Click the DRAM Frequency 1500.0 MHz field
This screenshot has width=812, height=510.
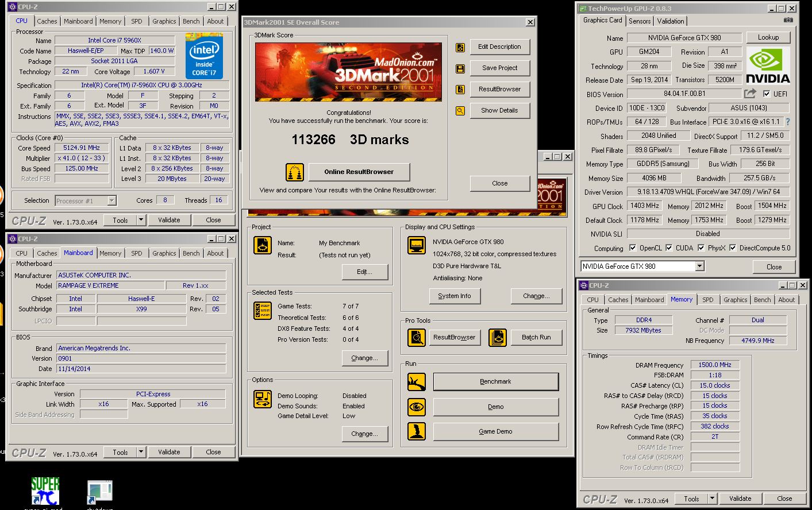(x=715, y=365)
